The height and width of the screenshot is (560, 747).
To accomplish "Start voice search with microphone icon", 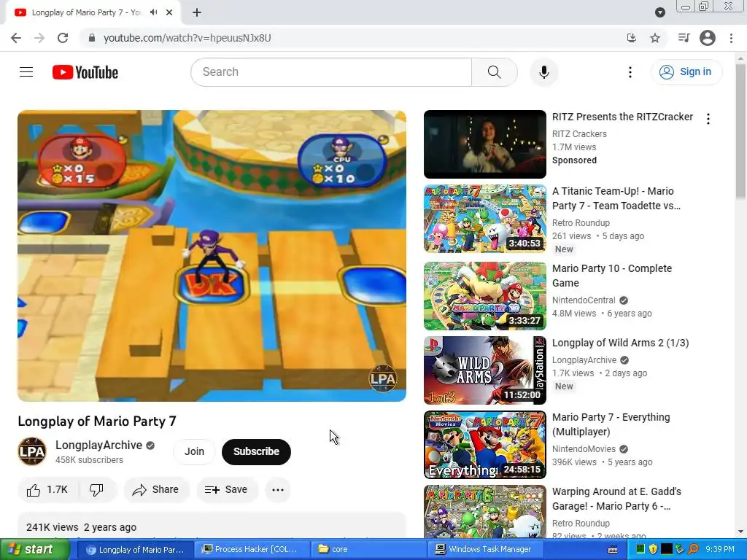I will click(543, 72).
